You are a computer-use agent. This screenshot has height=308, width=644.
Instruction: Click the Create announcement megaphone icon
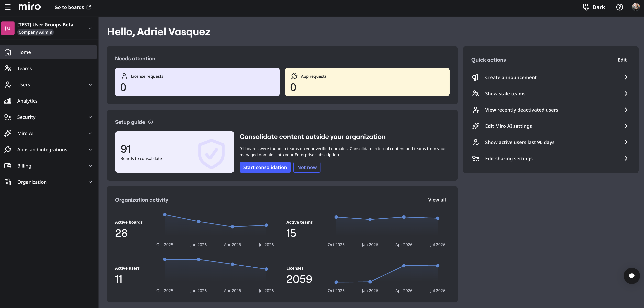pyautogui.click(x=476, y=77)
